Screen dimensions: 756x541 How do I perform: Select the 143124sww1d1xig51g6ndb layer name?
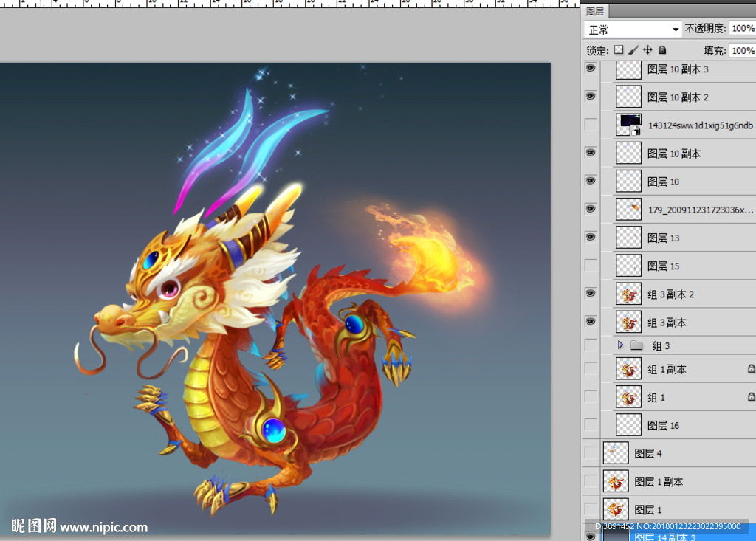[700, 125]
